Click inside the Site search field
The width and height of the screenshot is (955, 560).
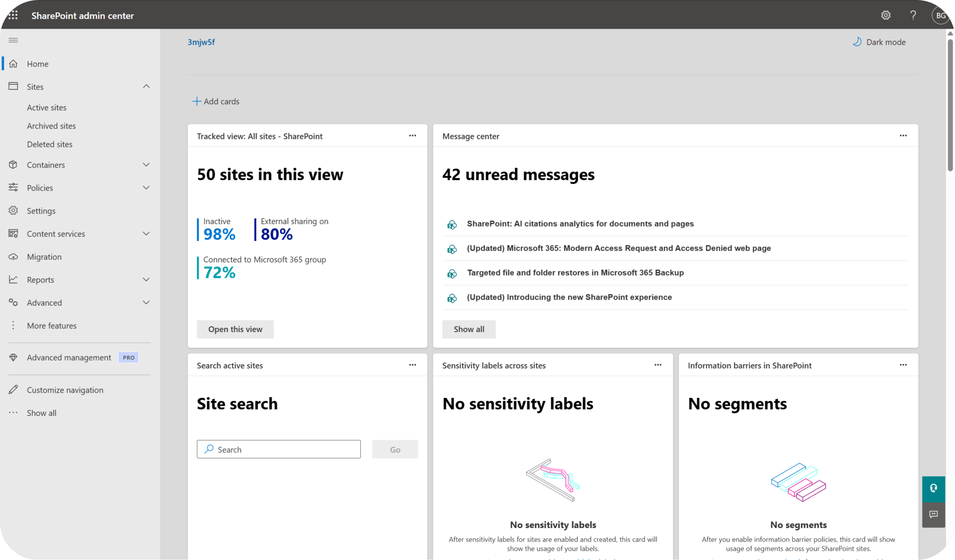[278, 449]
